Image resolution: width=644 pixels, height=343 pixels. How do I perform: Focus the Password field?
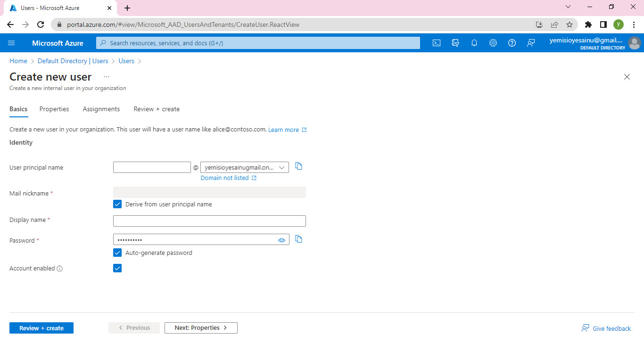201,239
